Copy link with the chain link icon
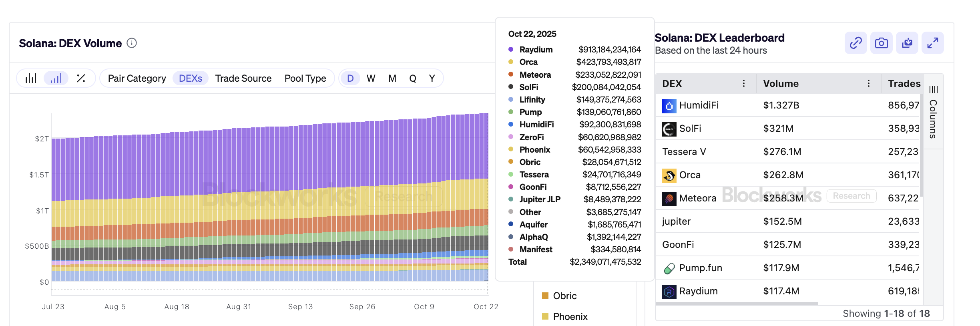 click(x=855, y=43)
